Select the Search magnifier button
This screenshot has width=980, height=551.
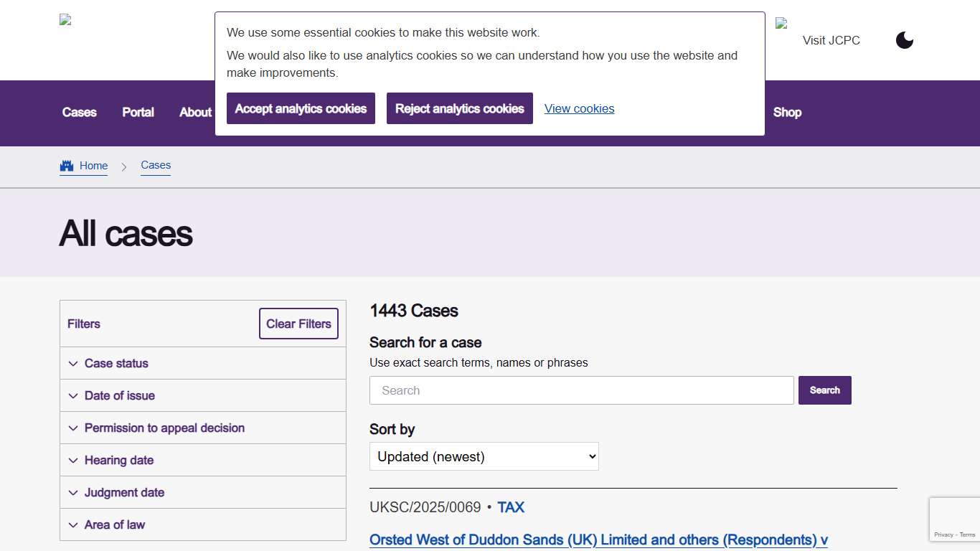tap(824, 390)
